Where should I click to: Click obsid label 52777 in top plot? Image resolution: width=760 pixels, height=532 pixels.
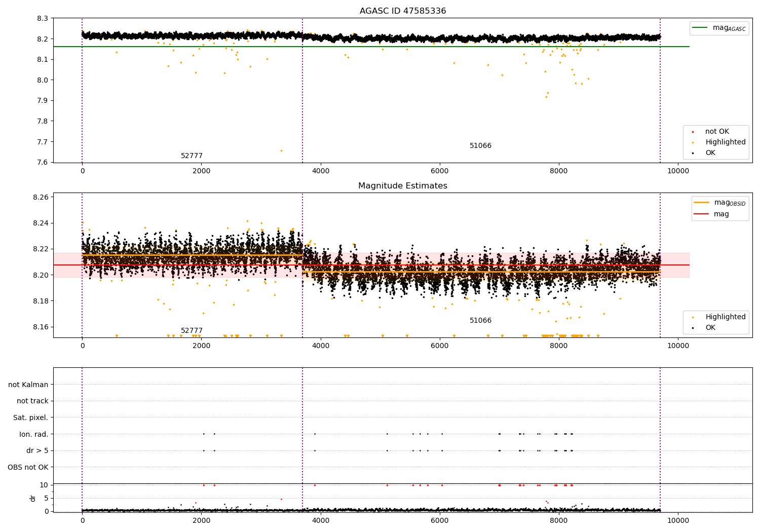click(x=192, y=156)
